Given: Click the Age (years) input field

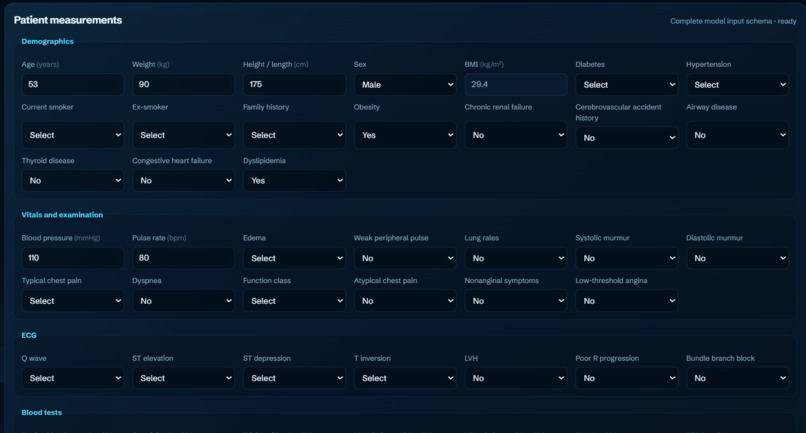Looking at the screenshot, I should point(72,84).
